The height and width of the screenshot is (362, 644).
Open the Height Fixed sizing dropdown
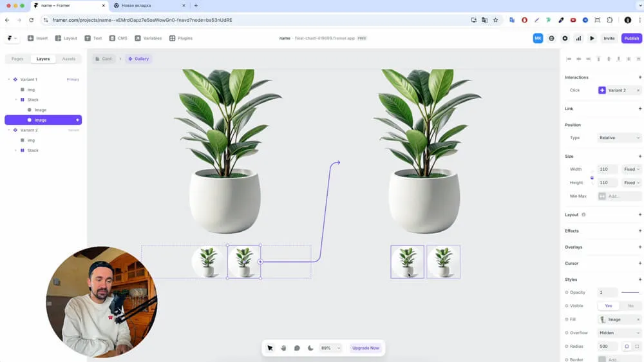click(x=632, y=183)
